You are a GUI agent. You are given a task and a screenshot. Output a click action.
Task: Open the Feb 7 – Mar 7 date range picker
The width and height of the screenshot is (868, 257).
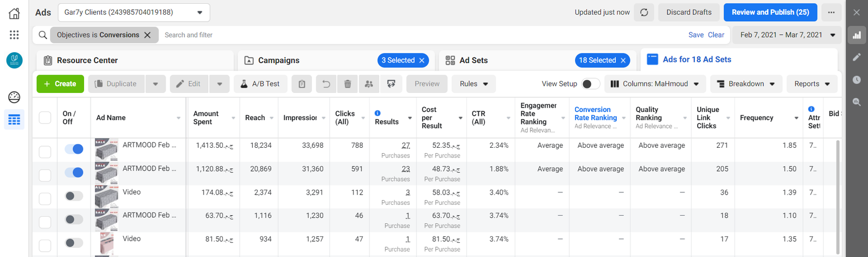point(788,35)
